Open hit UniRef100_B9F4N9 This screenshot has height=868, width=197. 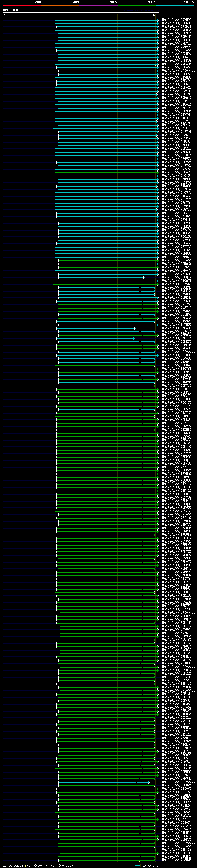pos(176,37)
